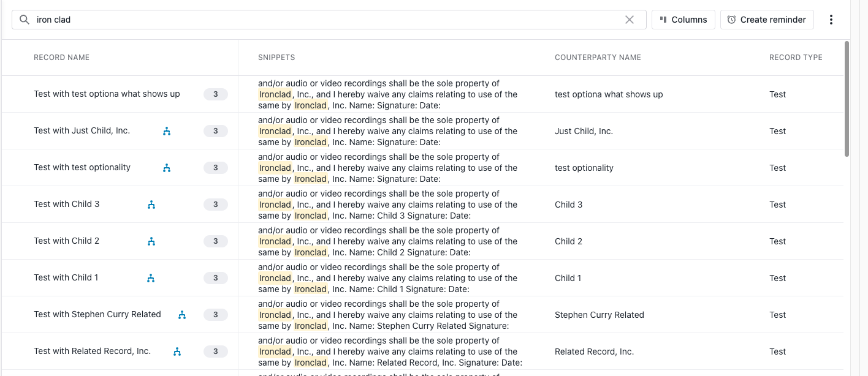868x376 pixels.
Task: Open record "Test with test optionality"
Action: (82, 167)
